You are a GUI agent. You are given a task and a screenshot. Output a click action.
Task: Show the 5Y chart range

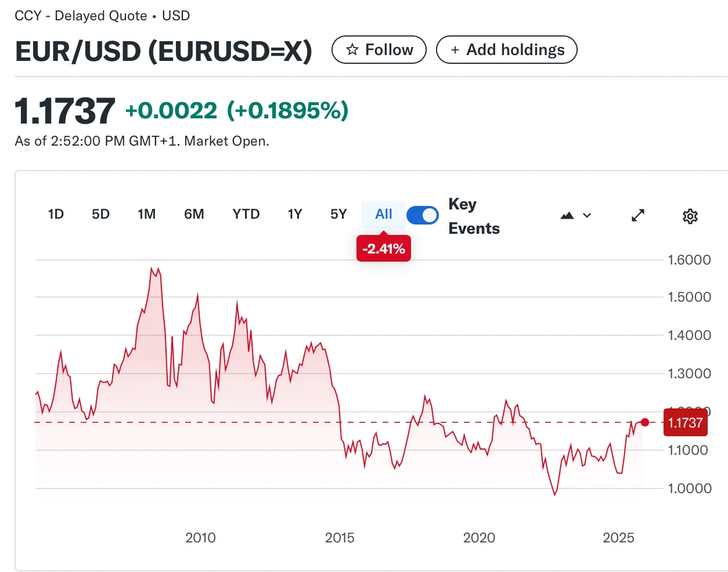[x=338, y=214]
